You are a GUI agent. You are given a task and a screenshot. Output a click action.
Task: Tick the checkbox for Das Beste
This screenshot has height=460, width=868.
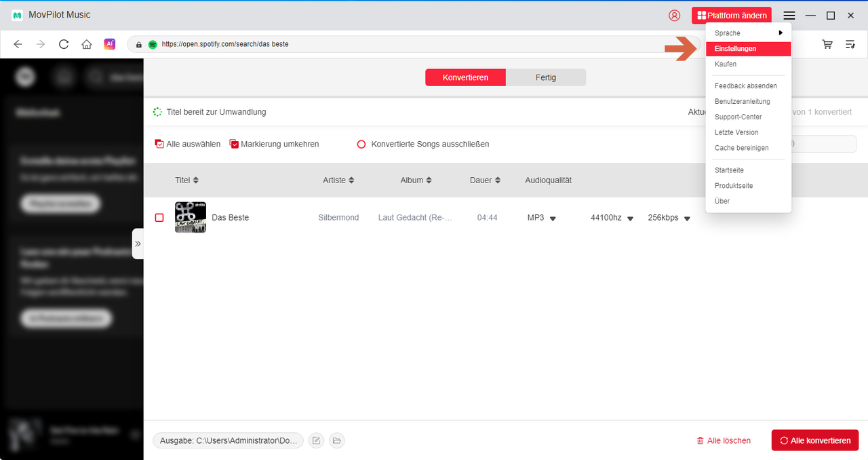pyautogui.click(x=159, y=218)
